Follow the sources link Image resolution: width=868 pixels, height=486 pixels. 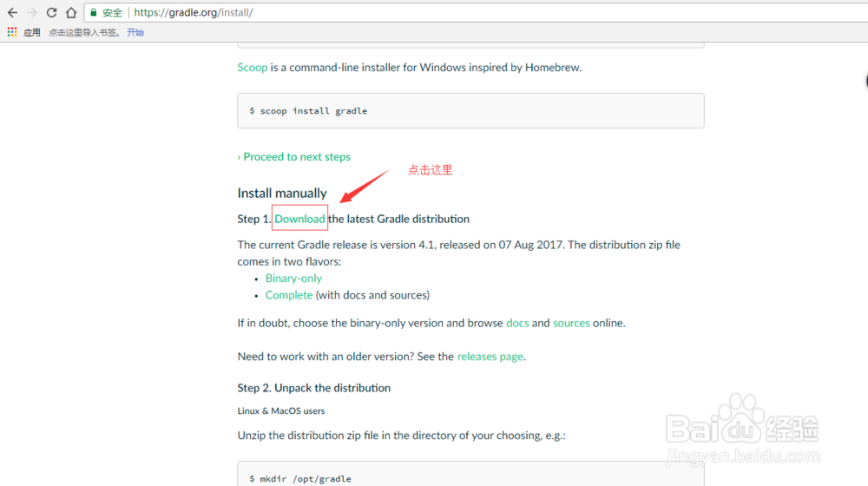pos(571,323)
